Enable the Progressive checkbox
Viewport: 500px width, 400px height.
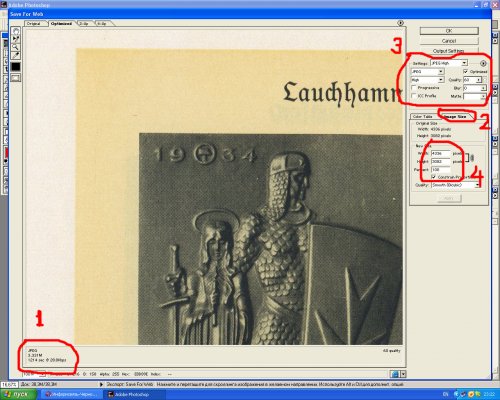(x=414, y=88)
